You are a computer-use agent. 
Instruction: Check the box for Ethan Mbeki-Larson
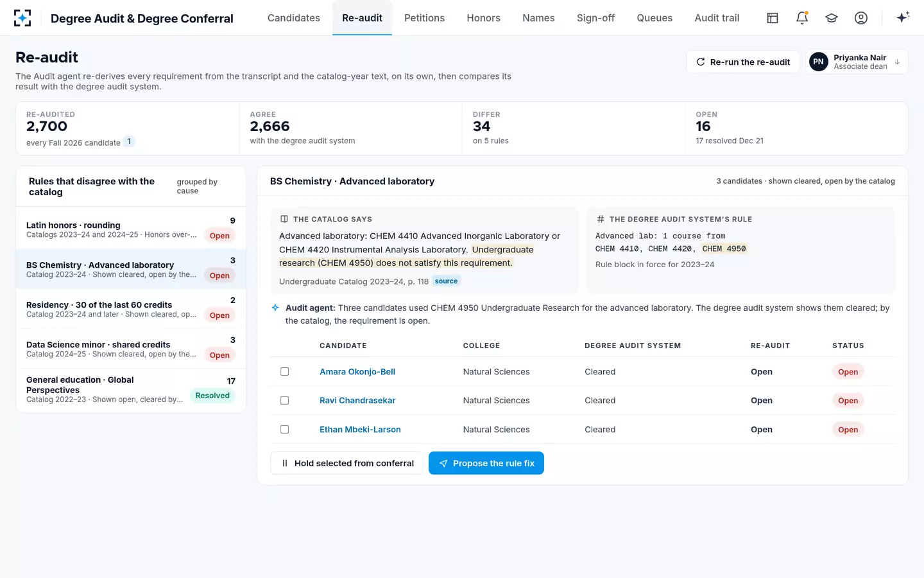pos(285,430)
